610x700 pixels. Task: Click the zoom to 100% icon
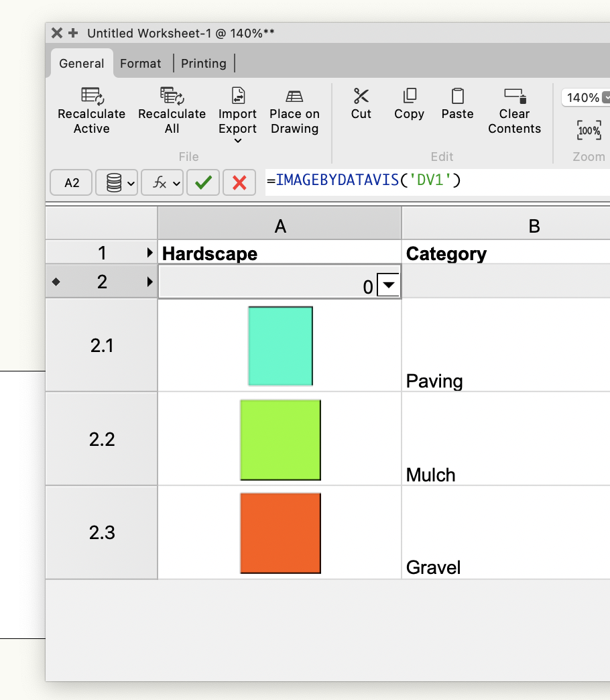[x=589, y=130]
